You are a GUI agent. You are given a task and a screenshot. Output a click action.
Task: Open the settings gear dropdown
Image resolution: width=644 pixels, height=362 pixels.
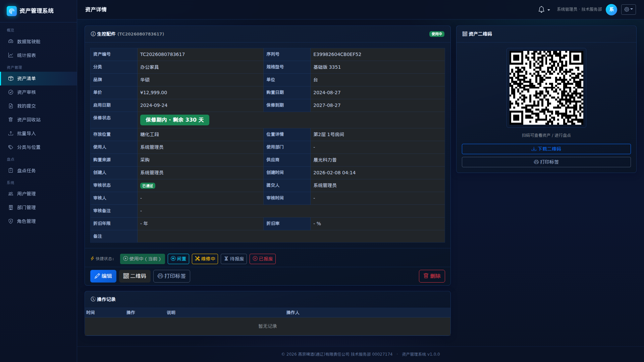point(628,9)
